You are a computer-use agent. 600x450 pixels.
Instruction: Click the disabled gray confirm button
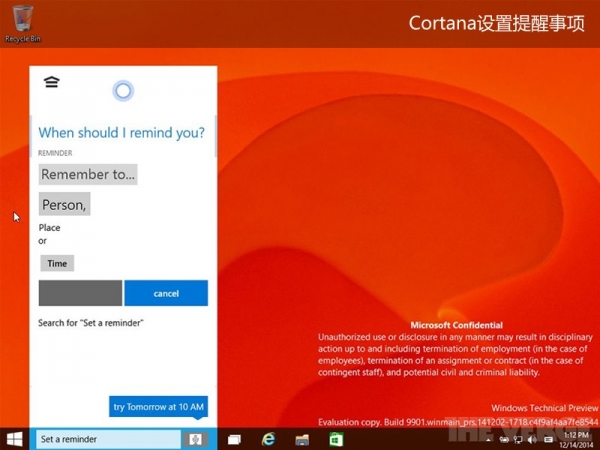[x=80, y=293]
